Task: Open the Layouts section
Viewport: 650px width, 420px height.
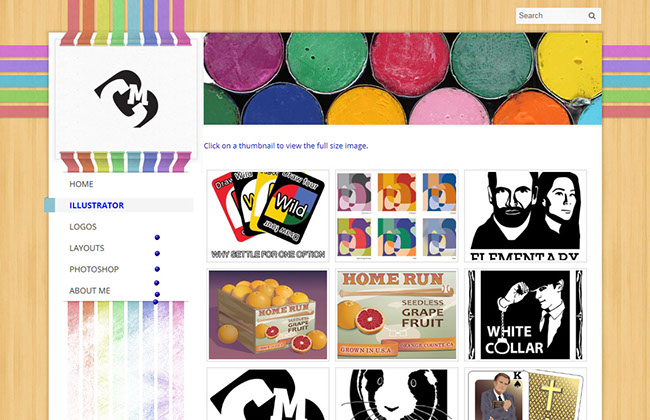Action: [87, 248]
